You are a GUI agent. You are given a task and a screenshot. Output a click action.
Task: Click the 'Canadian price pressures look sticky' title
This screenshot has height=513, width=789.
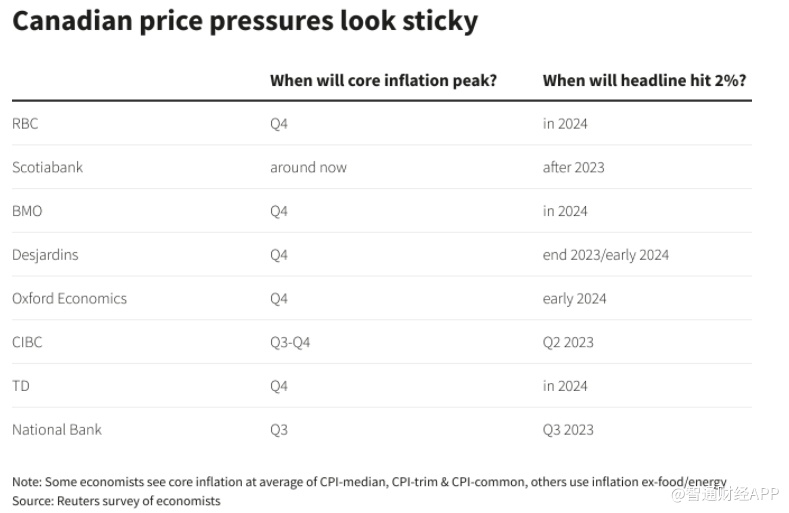pyautogui.click(x=245, y=22)
